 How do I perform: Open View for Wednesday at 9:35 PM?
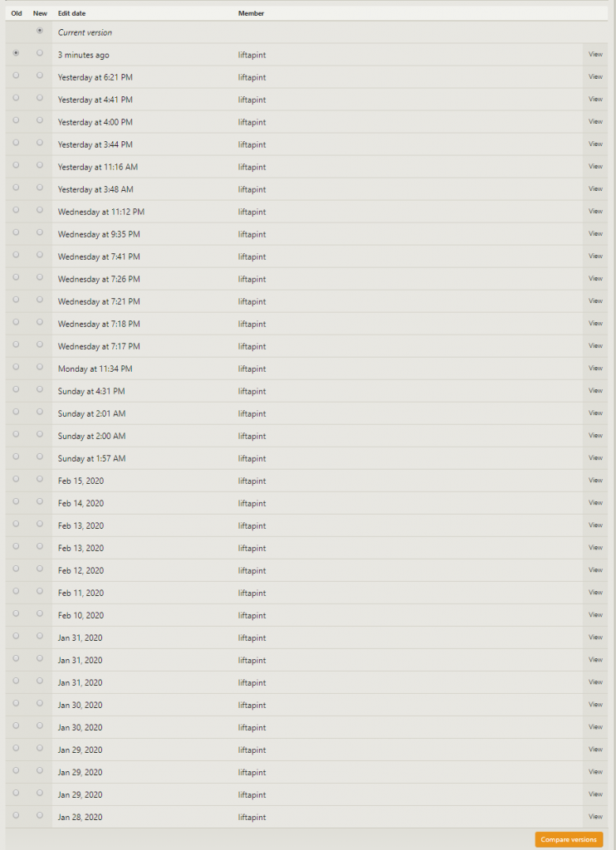coord(595,233)
